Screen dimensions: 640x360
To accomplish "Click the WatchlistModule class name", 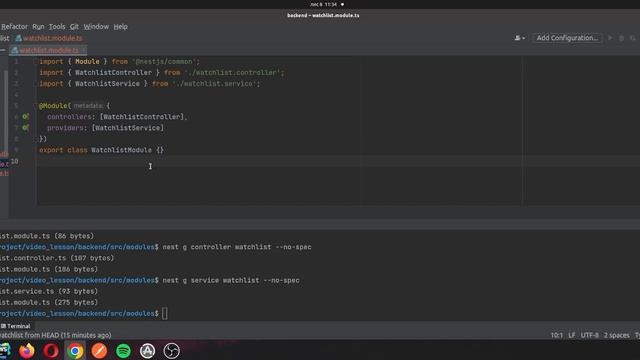I will (121, 150).
